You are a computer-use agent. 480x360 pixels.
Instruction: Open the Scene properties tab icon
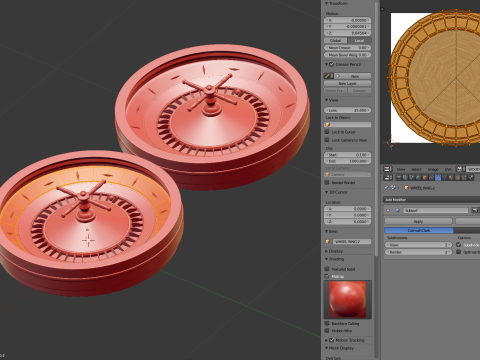412,178
